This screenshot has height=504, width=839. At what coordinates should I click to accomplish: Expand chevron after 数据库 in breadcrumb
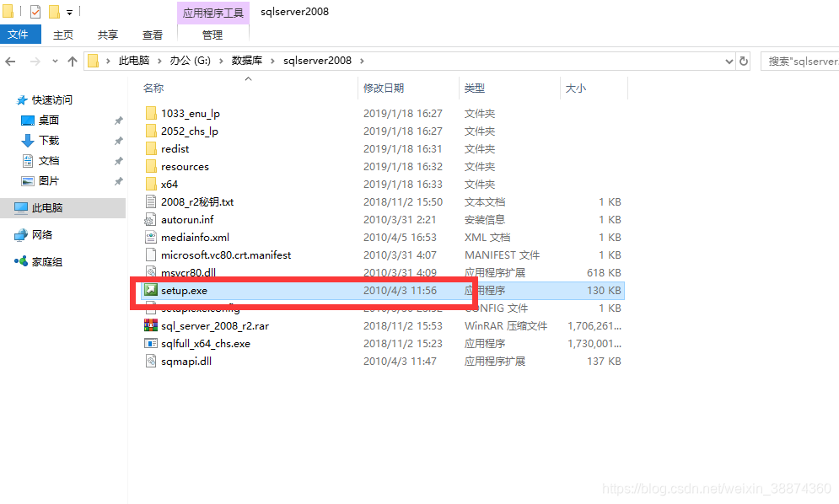click(x=272, y=61)
